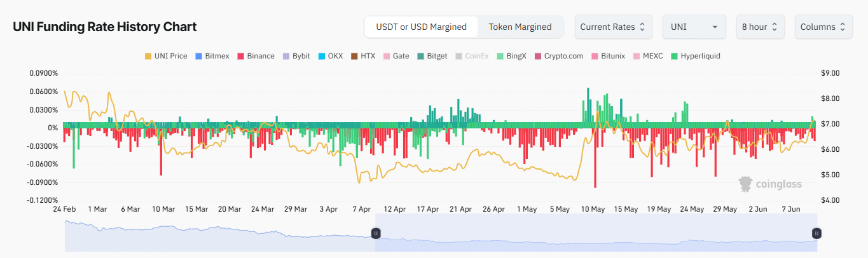Click the 1 Mar date axis label
Image resolution: width=868 pixels, height=258 pixels.
point(98,208)
